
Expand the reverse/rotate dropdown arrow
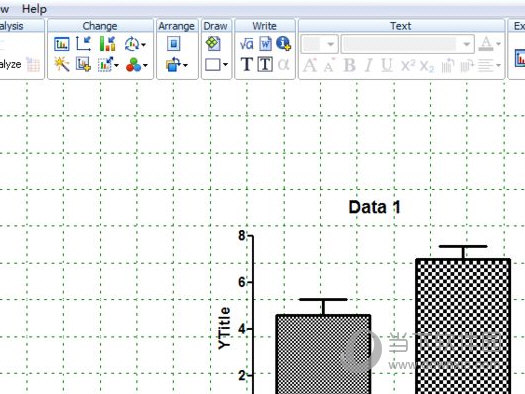tap(143, 44)
